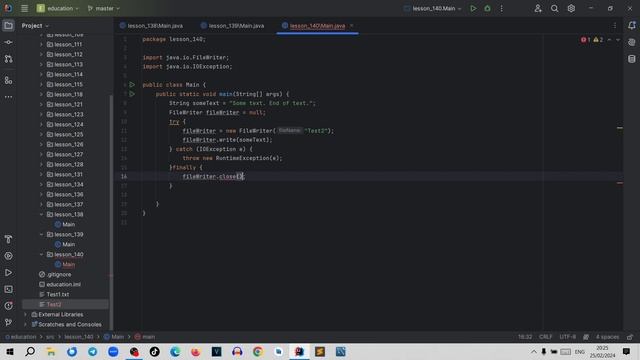Collapse the lesson_140 folder
The width and height of the screenshot is (640, 360).
tap(41, 254)
